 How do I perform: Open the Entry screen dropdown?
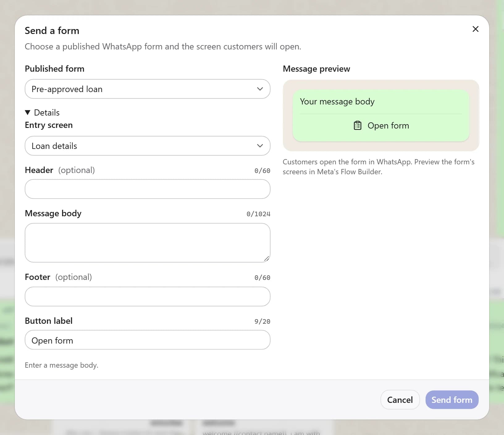[148, 146]
